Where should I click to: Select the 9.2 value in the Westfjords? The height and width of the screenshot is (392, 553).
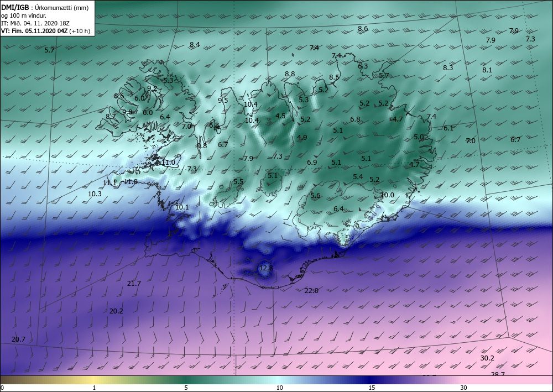point(152,88)
